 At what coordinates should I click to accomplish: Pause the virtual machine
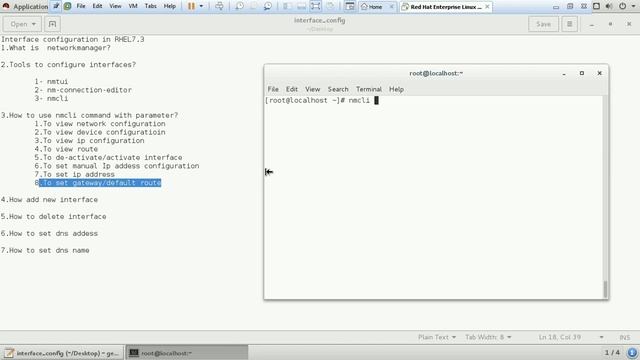191,6
